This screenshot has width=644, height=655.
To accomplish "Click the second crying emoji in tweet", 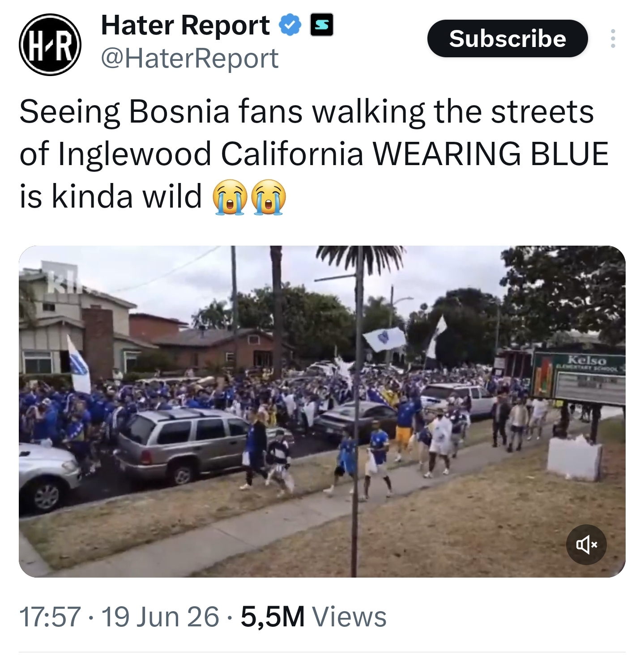I will click(x=268, y=197).
